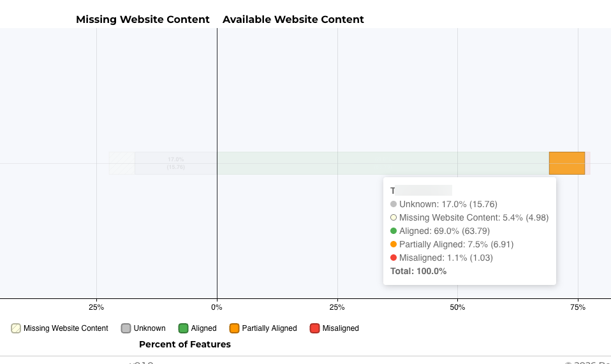
Task: Click the hatched Missing Website Content bar segment
Action: pos(122,163)
